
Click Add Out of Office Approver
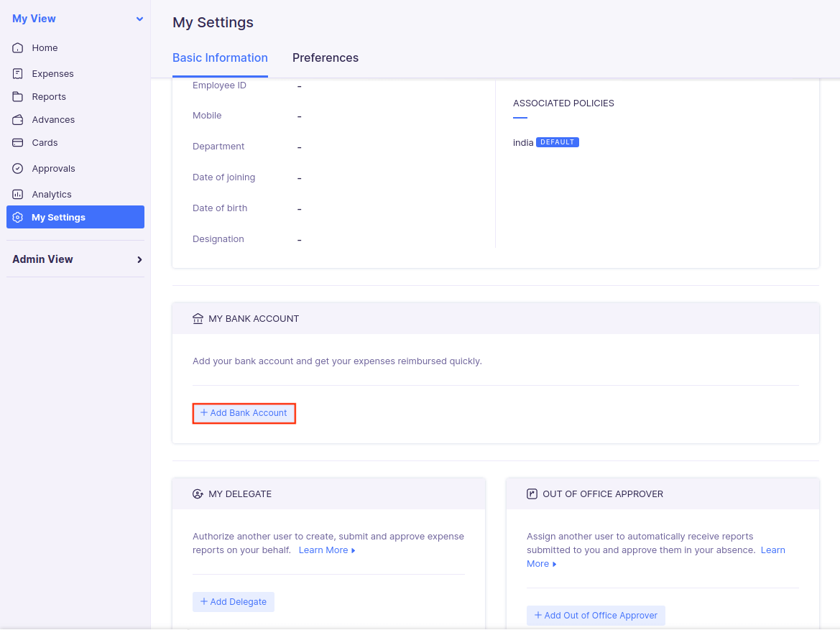click(596, 616)
